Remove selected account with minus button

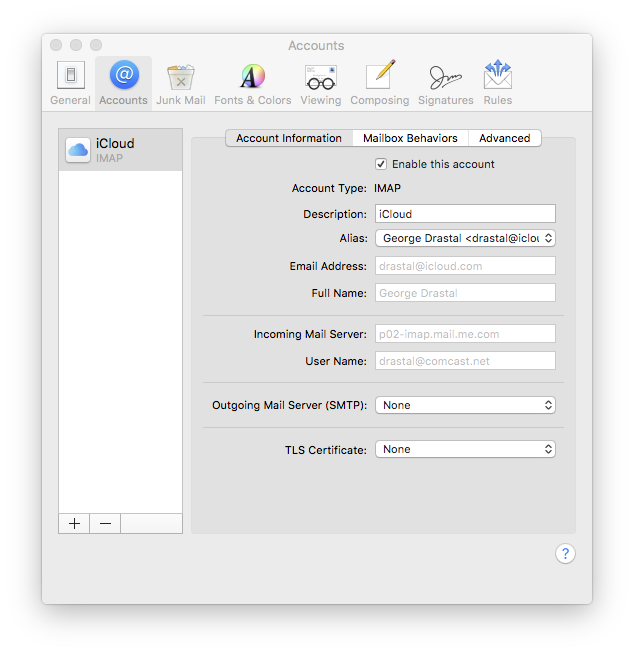tap(106, 523)
